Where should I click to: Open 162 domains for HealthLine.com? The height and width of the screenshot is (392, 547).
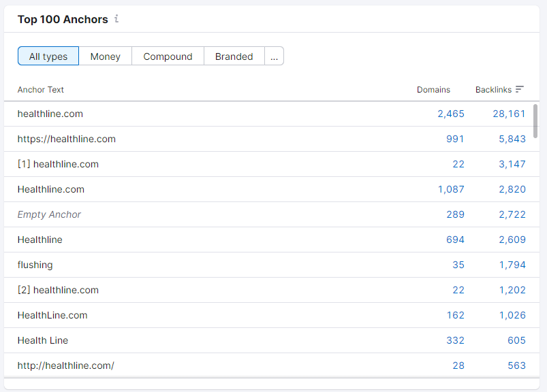click(x=456, y=315)
